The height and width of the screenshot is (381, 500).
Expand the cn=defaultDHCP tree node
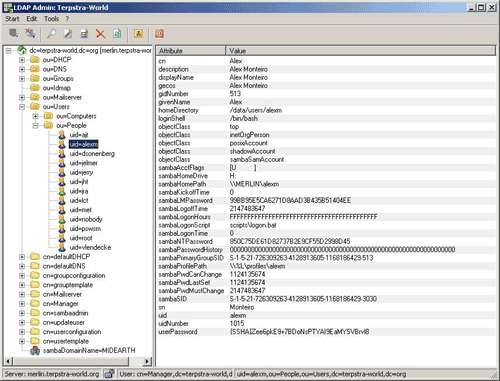point(22,257)
